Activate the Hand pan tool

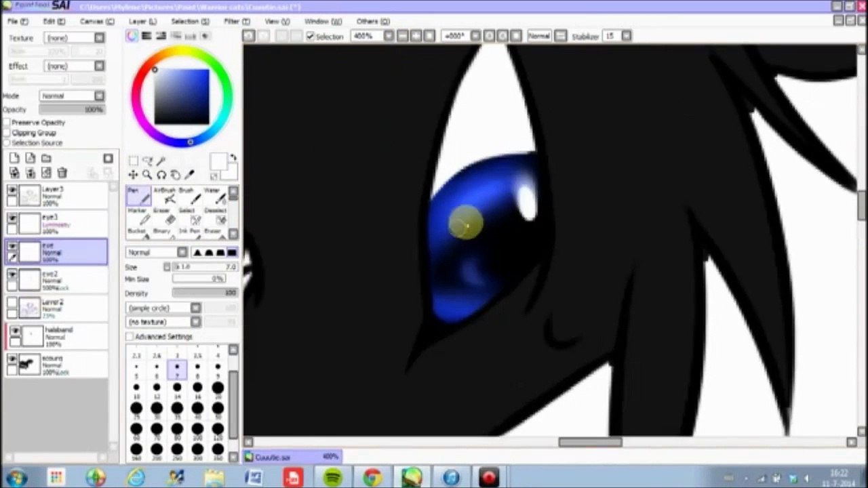tap(176, 175)
